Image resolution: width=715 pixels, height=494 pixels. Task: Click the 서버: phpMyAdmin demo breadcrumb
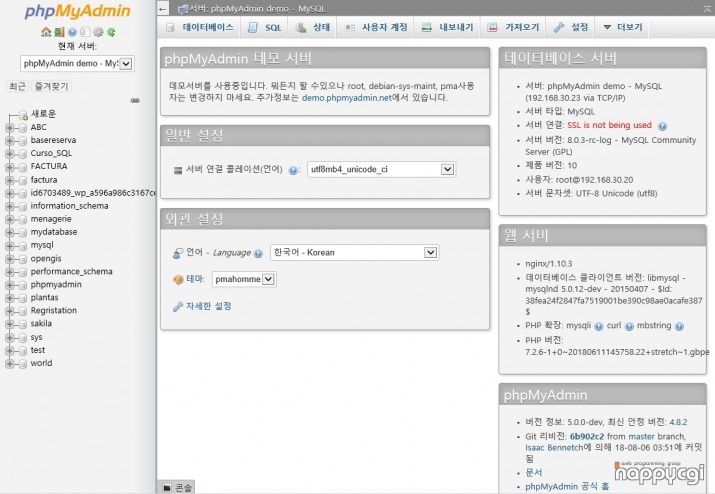(x=251, y=9)
